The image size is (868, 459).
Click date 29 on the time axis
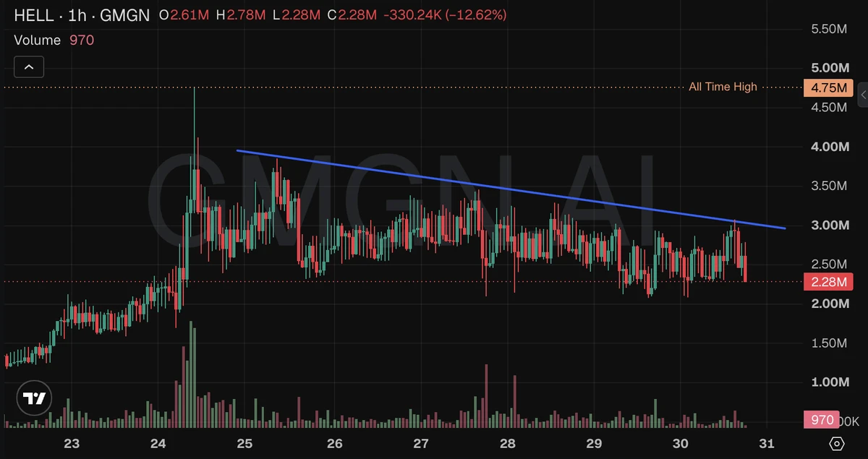594,443
